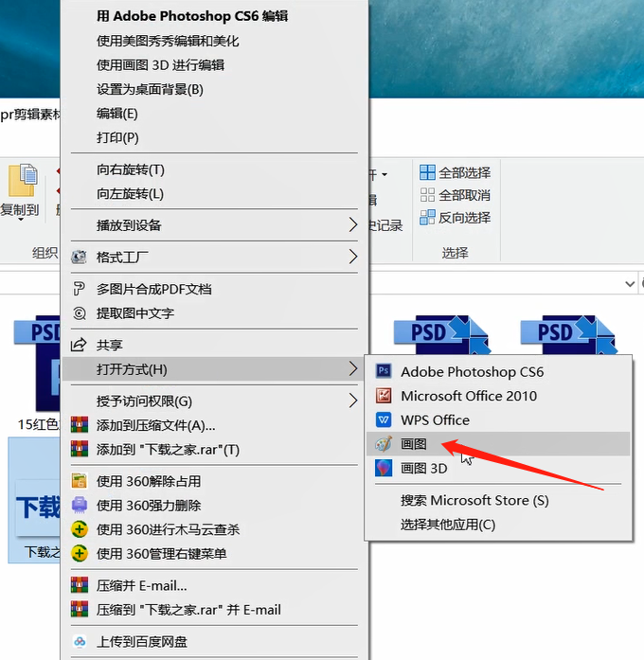Image resolution: width=644 pixels, height=660 pixels.
Task: Click submenu text Adobe Photoshop CS6
Action: pyautogui.click(x=473, y=372)
